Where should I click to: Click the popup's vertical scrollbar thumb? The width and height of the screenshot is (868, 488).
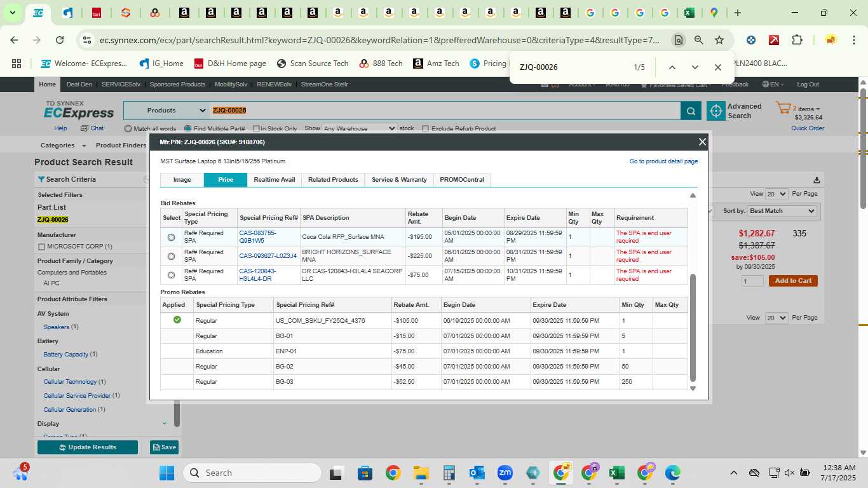[x=693, y=327]
